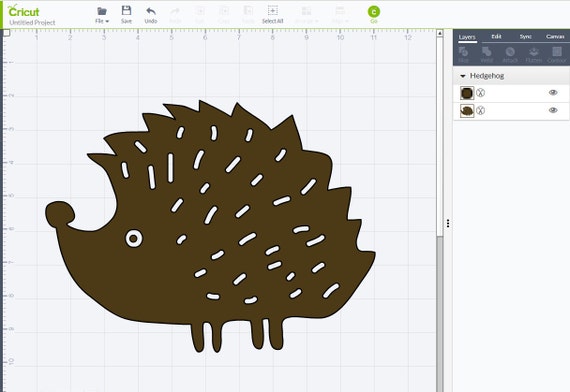Open the Canvas tab
Image resolution: width=570 pixels, height=392 pixels.
(555, 36)
